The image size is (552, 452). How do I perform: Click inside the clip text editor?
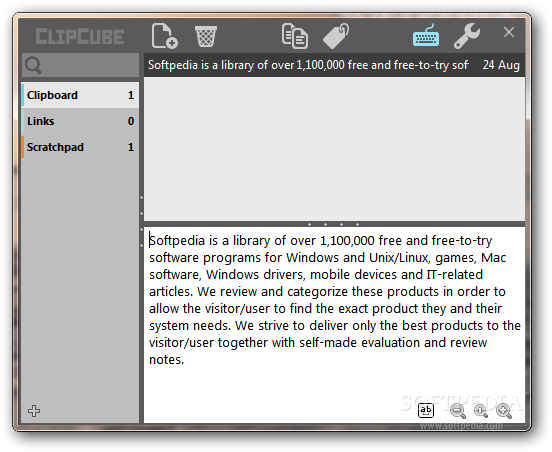point(334,324)
